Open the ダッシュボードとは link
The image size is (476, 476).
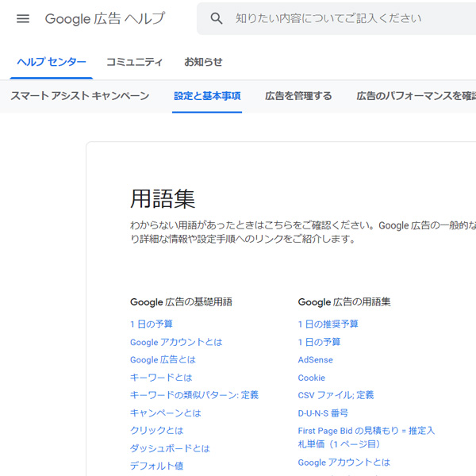pos(170,448)
